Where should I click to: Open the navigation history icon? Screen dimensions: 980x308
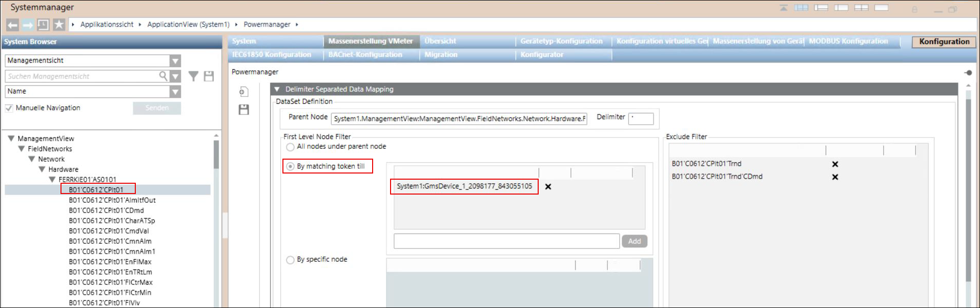[x=44, y=25]
